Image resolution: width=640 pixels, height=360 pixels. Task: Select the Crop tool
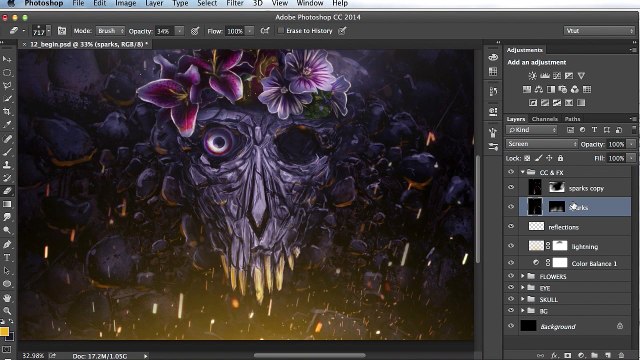click(x=7, y=111)
